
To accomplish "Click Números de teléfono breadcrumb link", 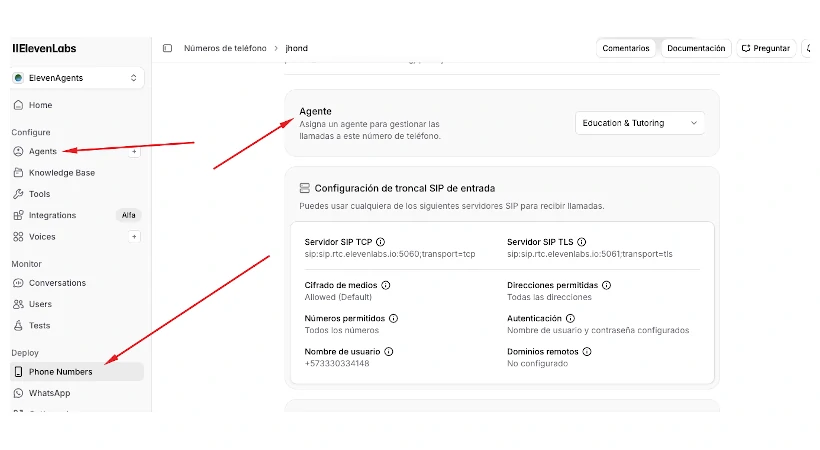I will click(225, 48).
